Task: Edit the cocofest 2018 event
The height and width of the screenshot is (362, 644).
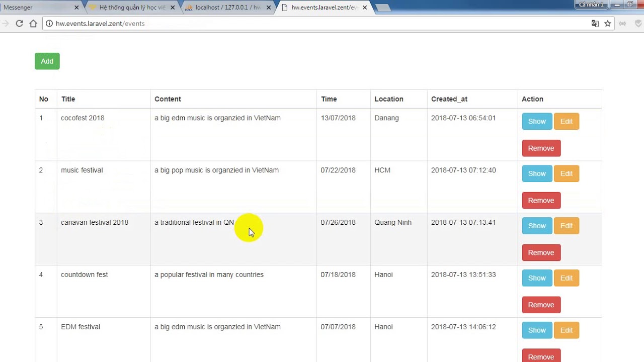Action: pyautogui.click(x=567, y=121)
